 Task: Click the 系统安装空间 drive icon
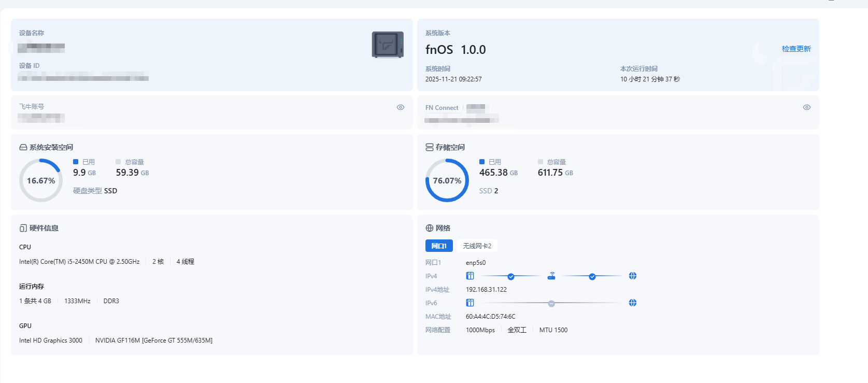[23, 147]
